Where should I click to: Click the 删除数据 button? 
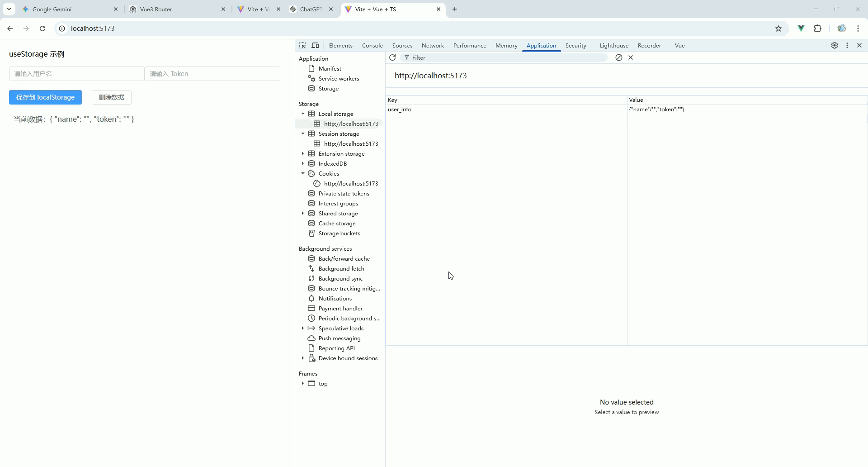tap(111, 97)
